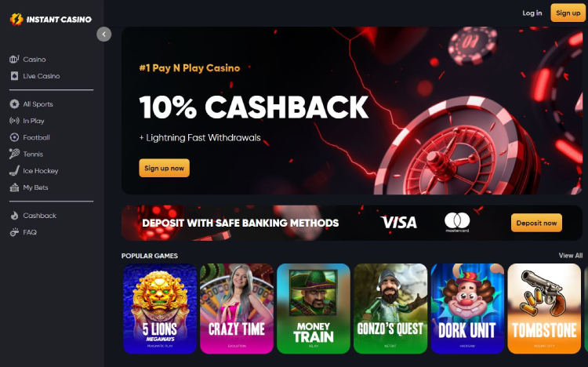Go to My Bets menu item
588x367 pixels.
[29, 187]
